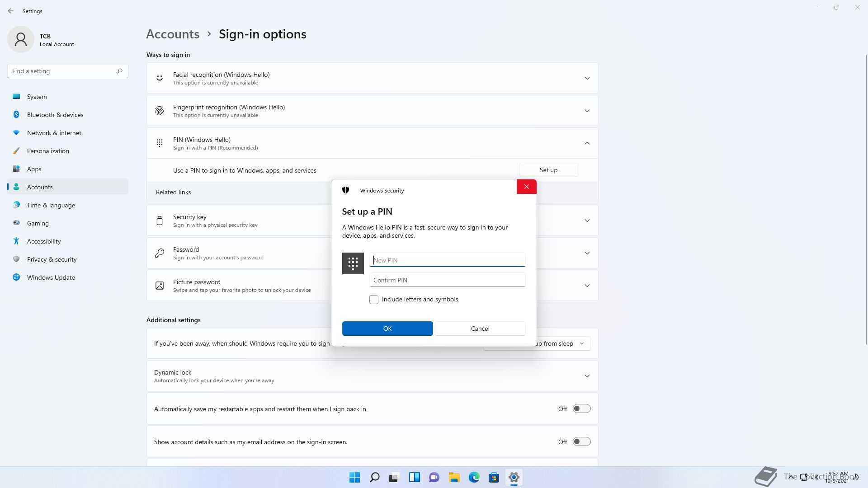868x488 pixels.
Task: Toggle automatically save restartable apps switch
Action: click(582, 408)
